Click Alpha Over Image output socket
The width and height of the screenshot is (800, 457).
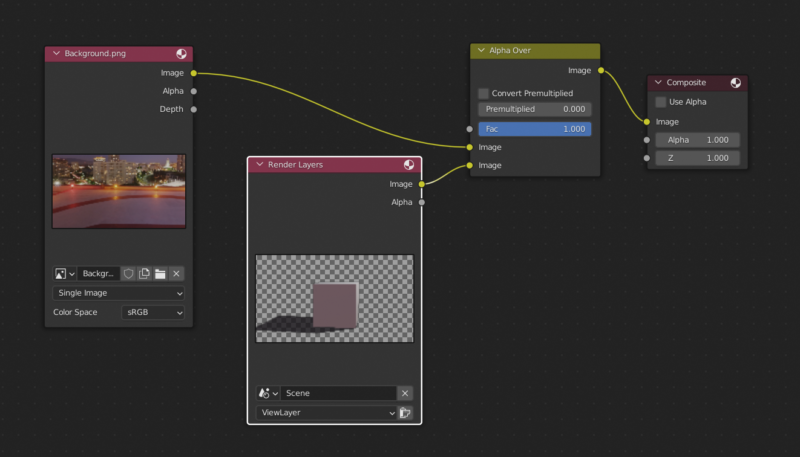coord(601,70)
